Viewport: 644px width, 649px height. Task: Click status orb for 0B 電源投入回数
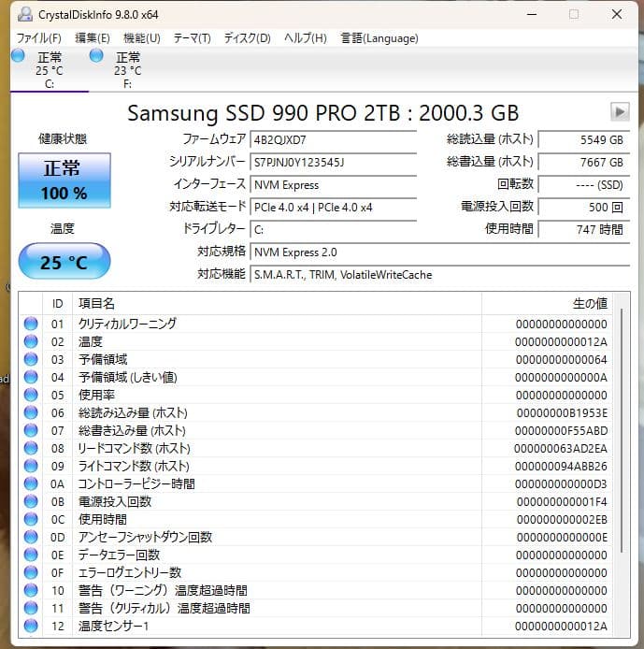31,501
